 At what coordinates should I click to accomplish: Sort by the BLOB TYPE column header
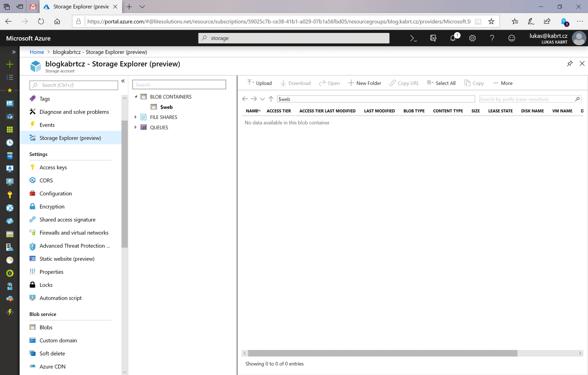point(414,111)
